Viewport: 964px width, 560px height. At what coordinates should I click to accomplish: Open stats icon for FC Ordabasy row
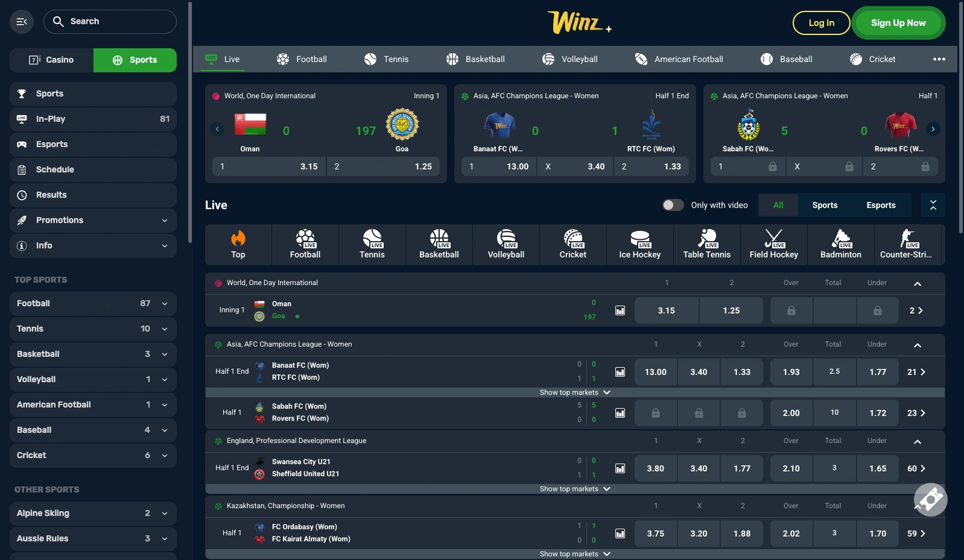(620, 533)
